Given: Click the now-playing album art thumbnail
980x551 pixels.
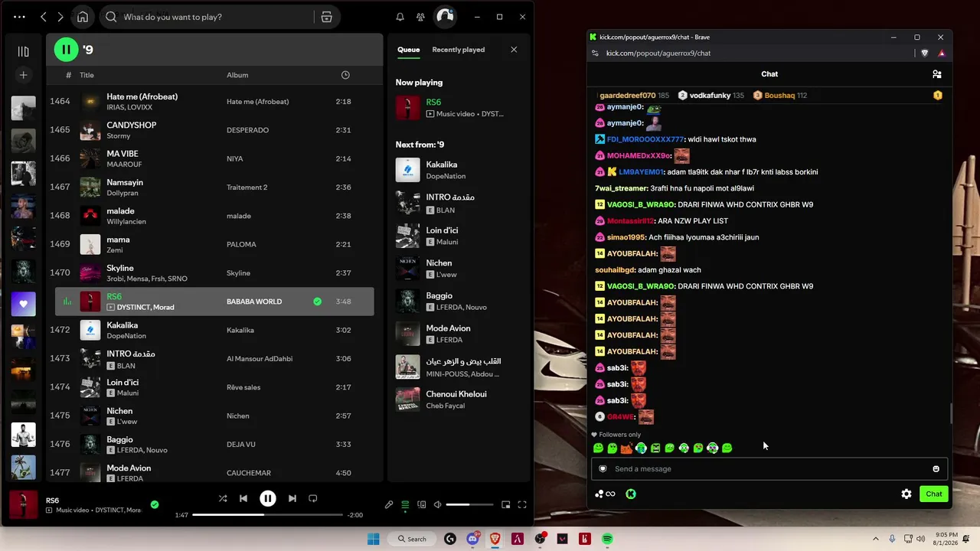Looking at the screenshot, I should point(23,505).
